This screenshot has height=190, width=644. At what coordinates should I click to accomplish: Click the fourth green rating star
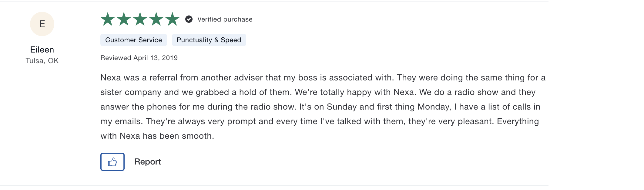(156, 19)
